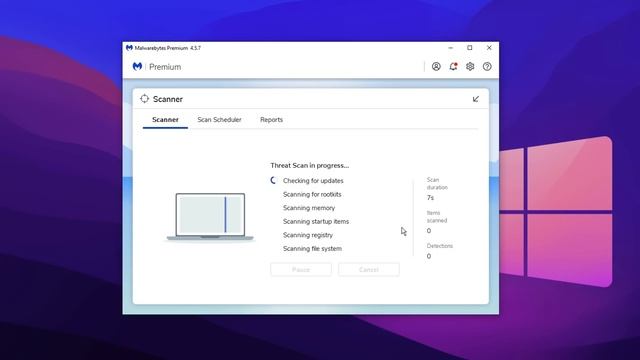Screen dimensions: 640x360
Task: Click the laptop scanning illustration
Action: (x=210, y=217)
